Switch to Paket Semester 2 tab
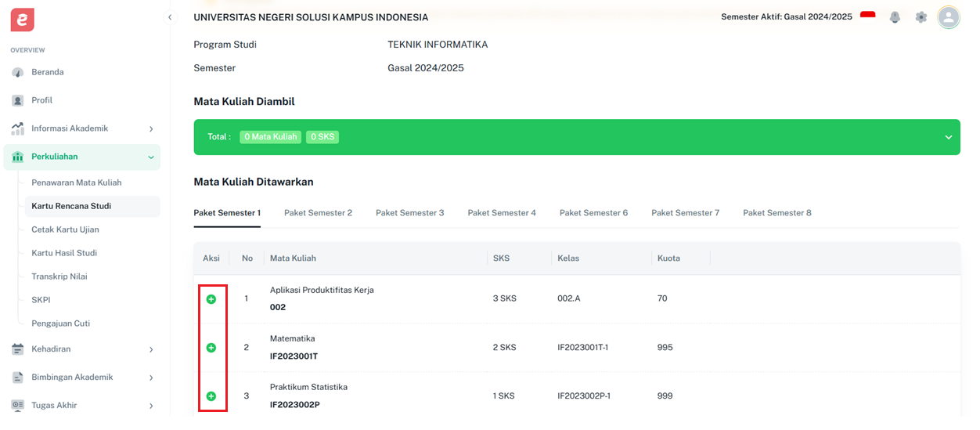 point(318,213)
